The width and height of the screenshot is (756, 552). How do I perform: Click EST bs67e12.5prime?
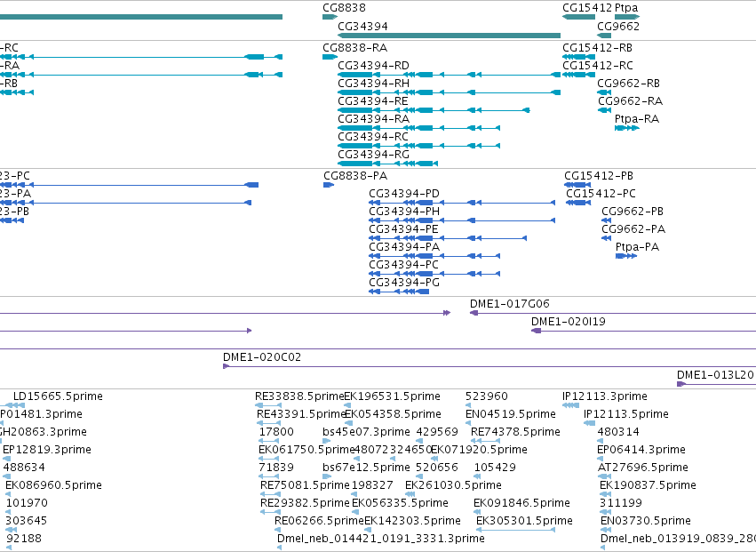point(366,468)
